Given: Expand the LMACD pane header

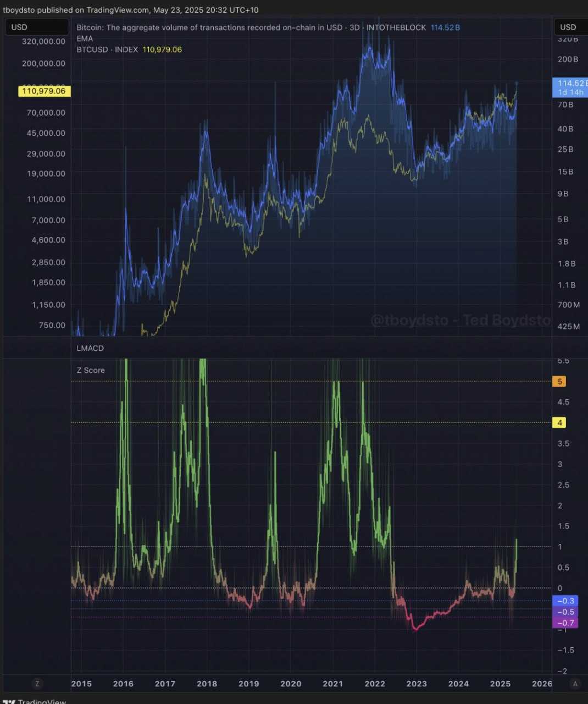Looking at the screenshot, I should (90, 348).
